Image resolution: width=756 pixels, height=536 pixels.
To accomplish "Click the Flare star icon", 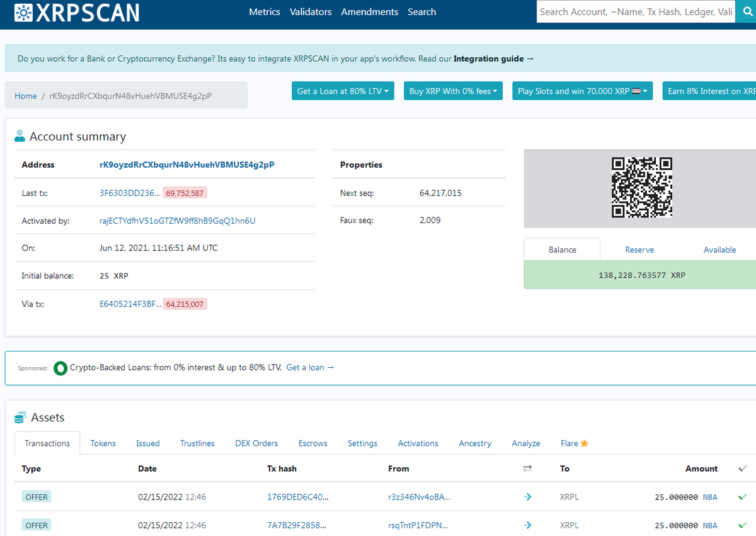I will pos(585,443).
